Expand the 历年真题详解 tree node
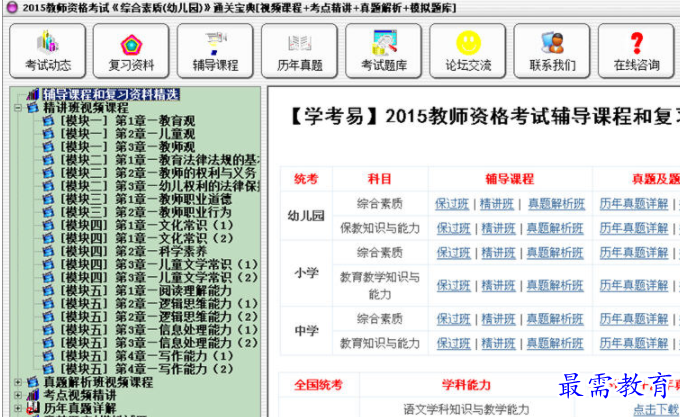 18,408
